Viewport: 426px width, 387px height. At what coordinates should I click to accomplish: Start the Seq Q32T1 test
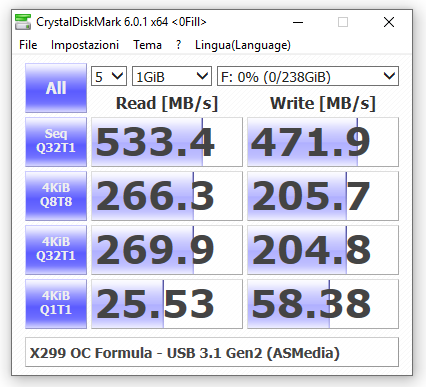pyautogui.click(x=56, y=142)
